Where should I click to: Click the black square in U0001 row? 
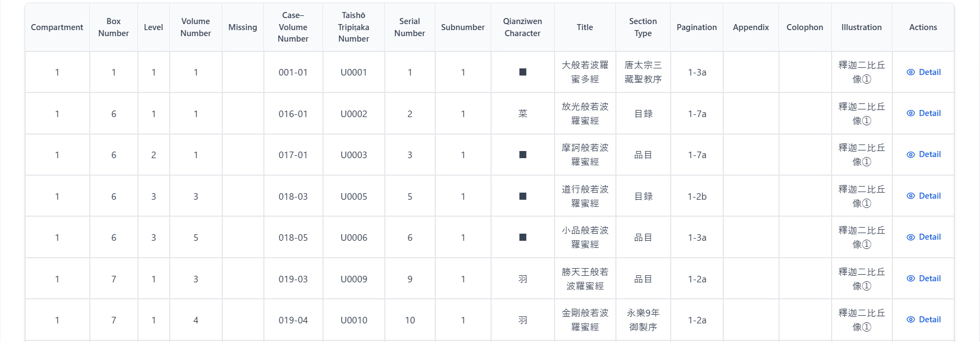coord(523,72)
